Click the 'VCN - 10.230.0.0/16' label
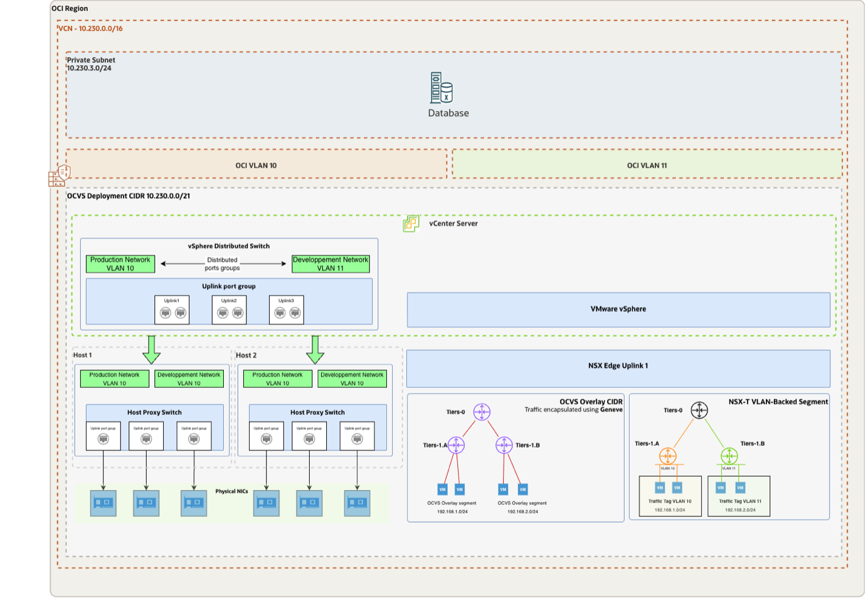 91,28
